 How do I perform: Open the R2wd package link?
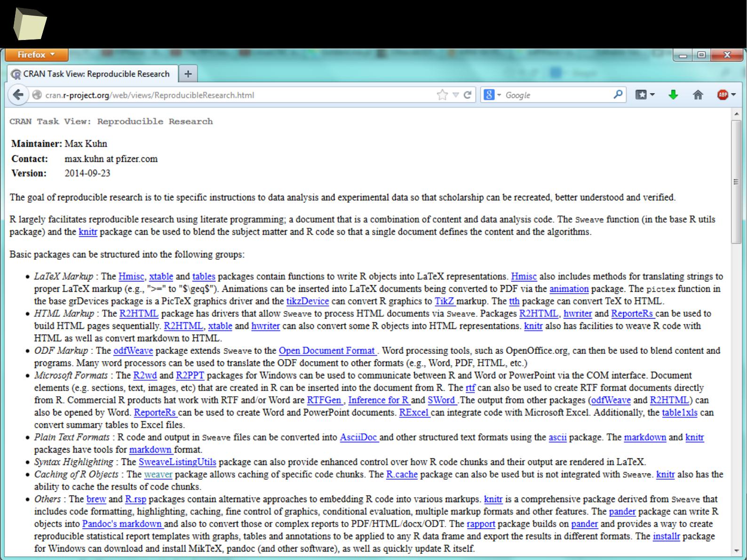[145, 376]
